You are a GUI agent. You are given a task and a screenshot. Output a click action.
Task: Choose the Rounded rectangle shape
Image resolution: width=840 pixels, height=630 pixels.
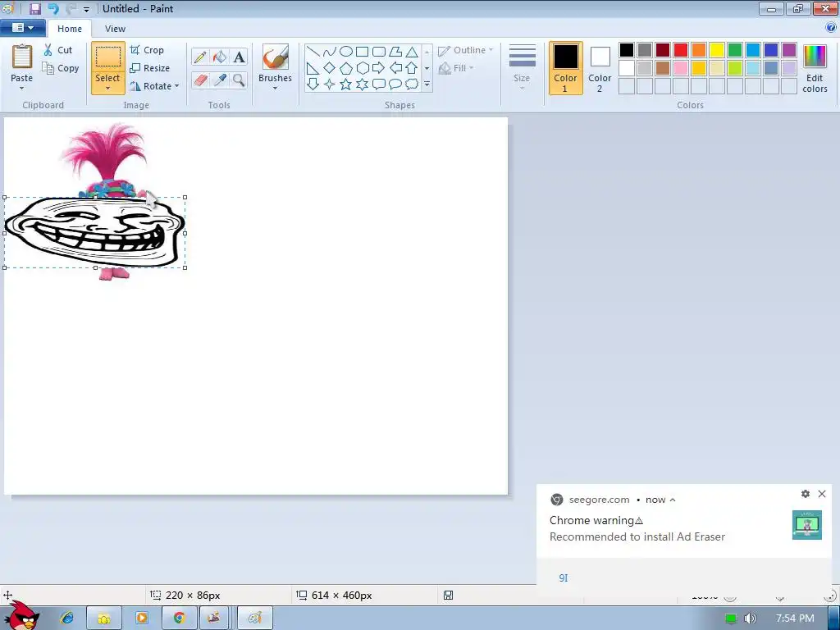click(x=379, y=52)
